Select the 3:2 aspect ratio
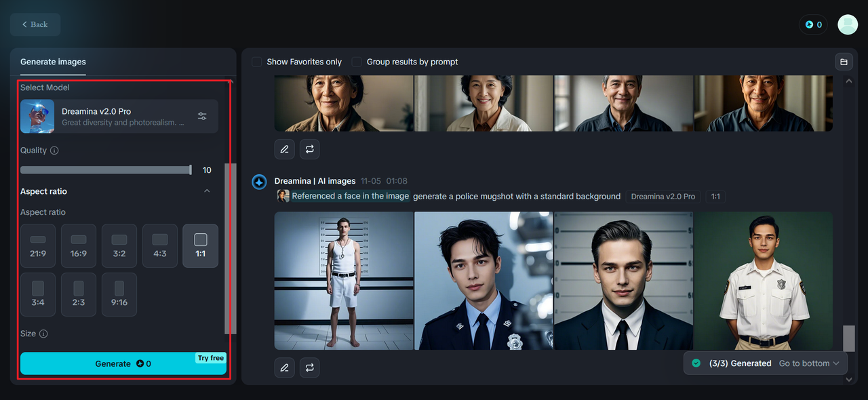Image resolution: width=868 pixels, height=400 pixels. (119, 245)
